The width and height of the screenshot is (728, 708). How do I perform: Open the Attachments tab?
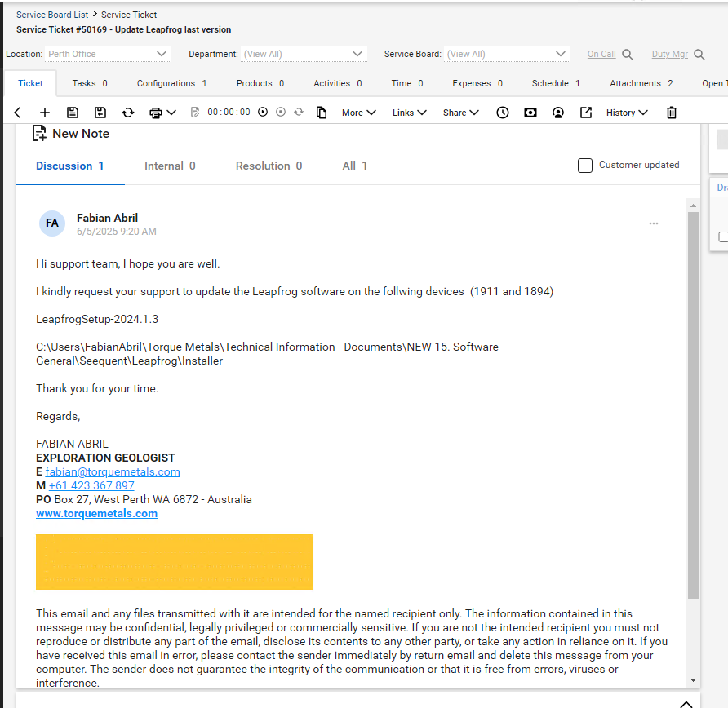pos(641,83)
